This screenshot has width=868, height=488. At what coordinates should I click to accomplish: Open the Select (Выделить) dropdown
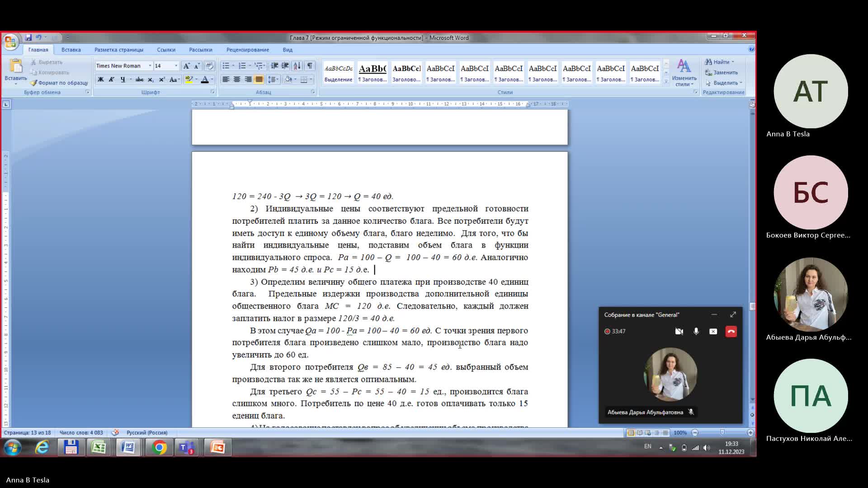pos(723,83)
